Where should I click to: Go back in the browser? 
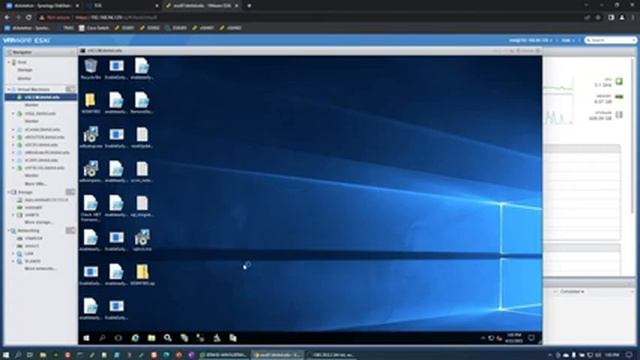[7, 18]
